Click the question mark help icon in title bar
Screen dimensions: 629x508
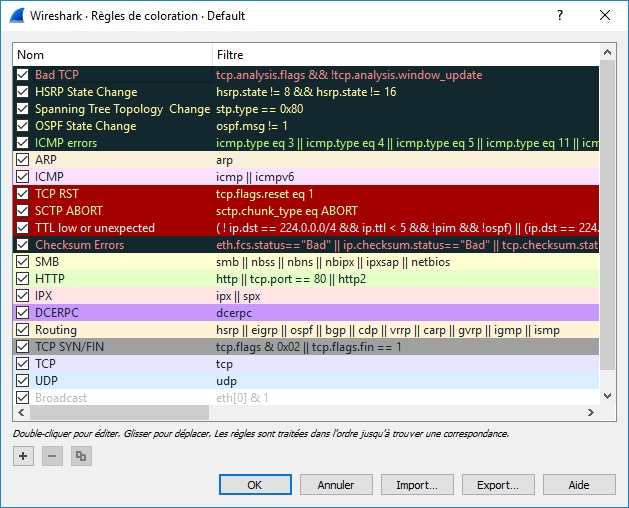coord(560,15)
